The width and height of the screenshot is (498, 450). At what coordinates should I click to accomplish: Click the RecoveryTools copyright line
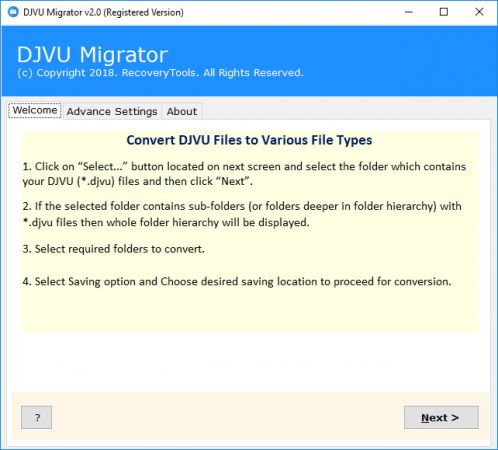(160, 73)
